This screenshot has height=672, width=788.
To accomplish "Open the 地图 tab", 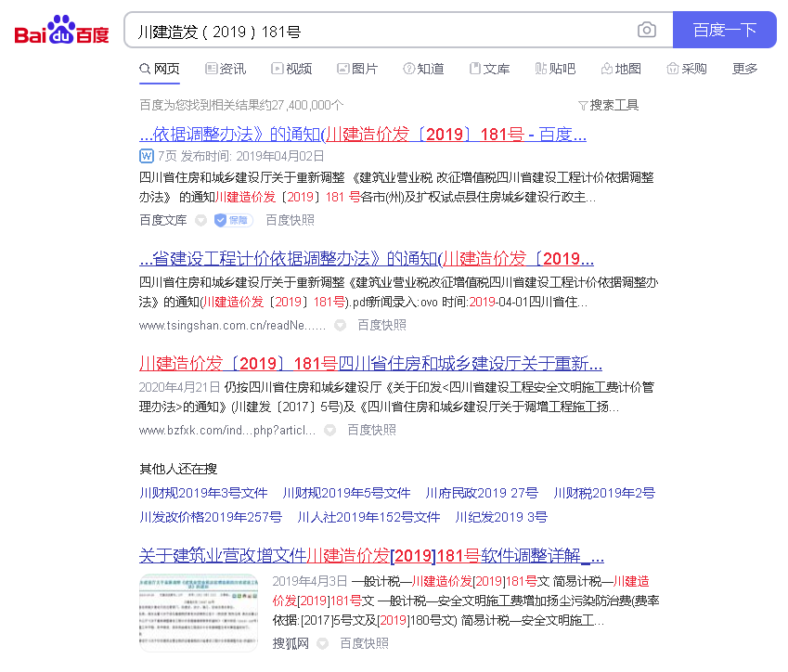I will pos(621,69).
